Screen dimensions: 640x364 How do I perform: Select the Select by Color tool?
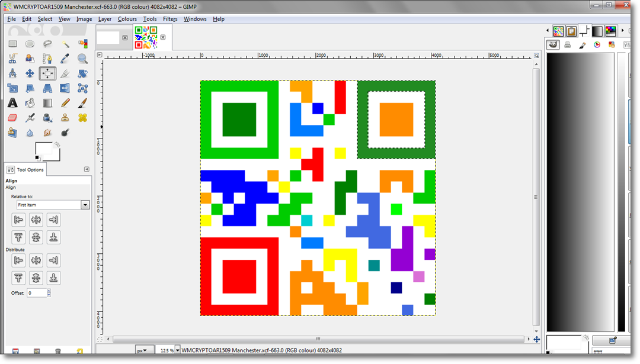(x=83, y=44)
